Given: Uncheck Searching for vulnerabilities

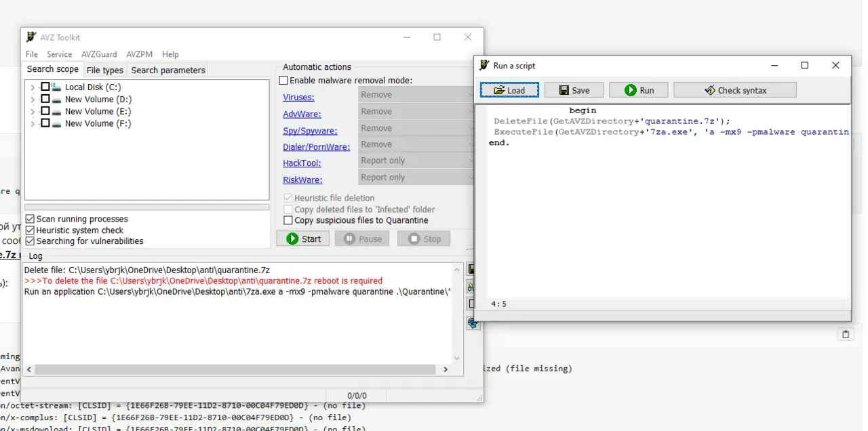Looking at the screenshot, I should (x=30, y=241).
